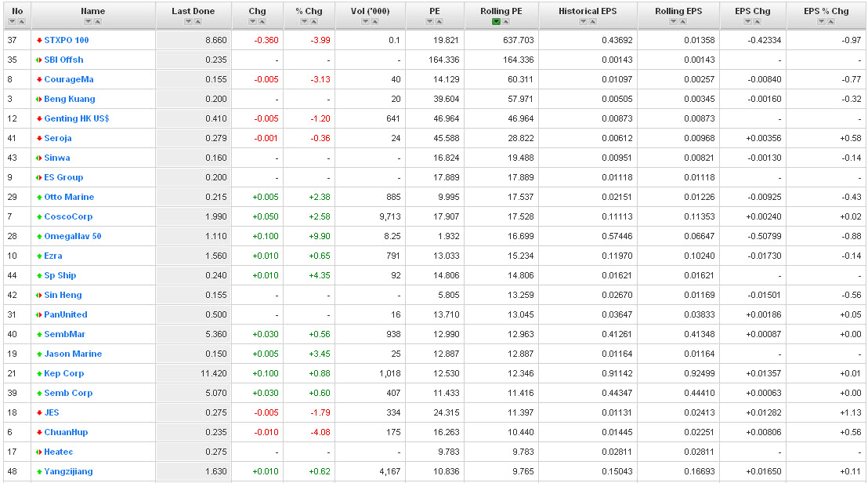Select Last Done value 8.660
The image size is (868, 483).
click(216, 40)
